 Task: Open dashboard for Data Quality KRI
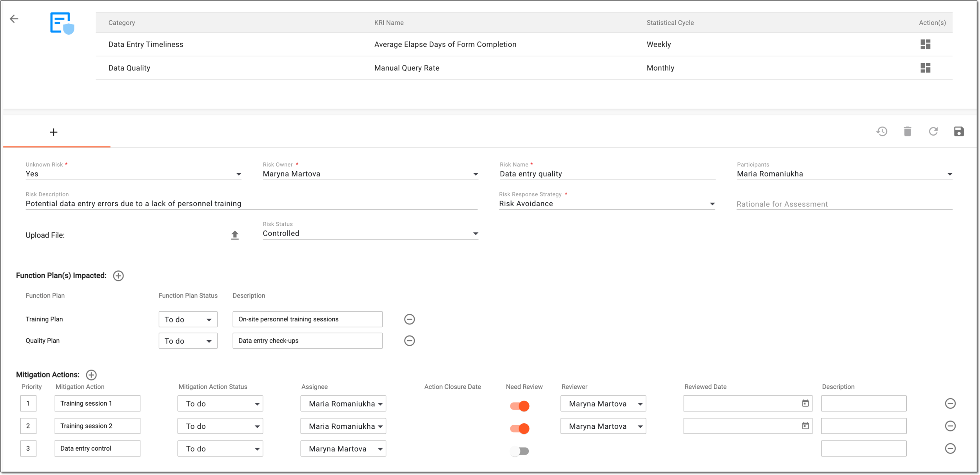[x=925, y=68]
